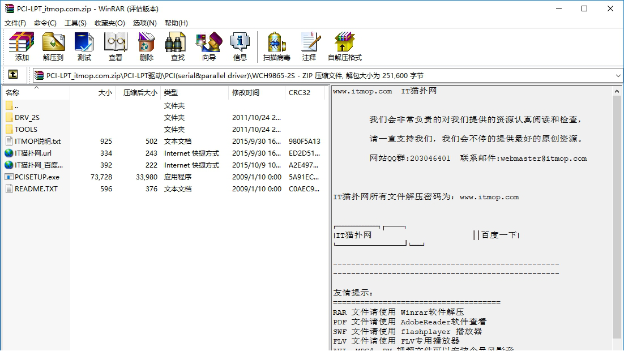This screenshot has width=624, height=364.
Task: Select the DRV_2S folder icon
Action: 9,117
